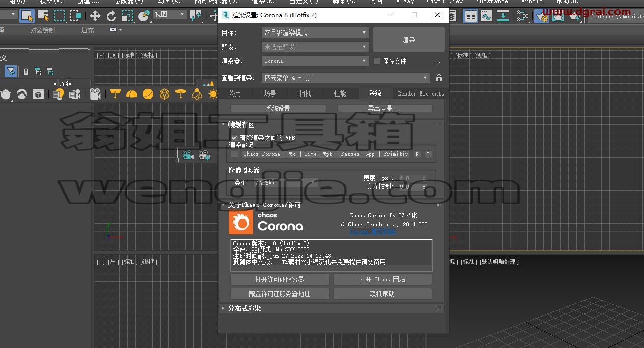Screen dimensions: 644x348
Task: Click the 联机帮助 button
Action: tap(383, 294)
